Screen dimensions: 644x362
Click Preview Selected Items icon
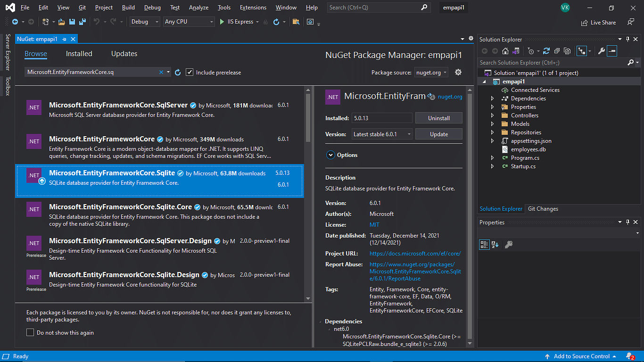pyautogui.click(x=612, y=51)
